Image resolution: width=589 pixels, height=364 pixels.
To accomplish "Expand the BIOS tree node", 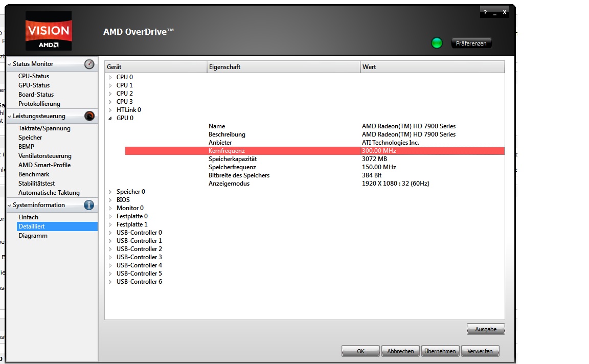I will click(110, 200).
